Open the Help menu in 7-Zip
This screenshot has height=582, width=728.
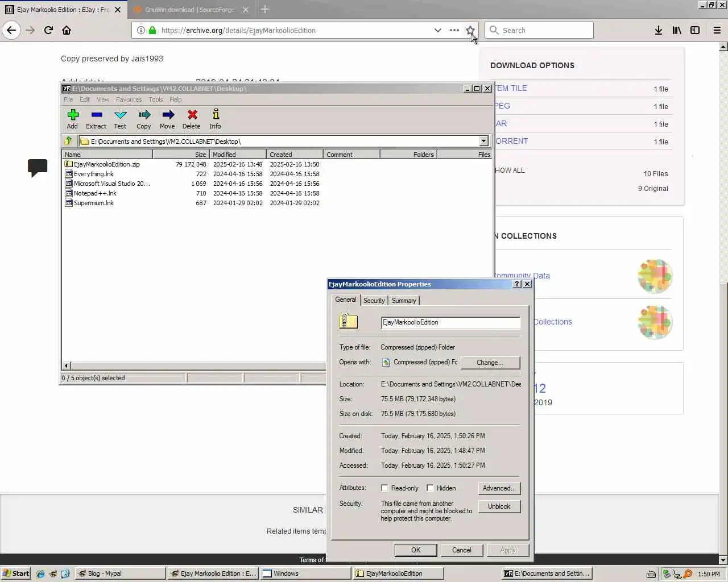[176, 99]
